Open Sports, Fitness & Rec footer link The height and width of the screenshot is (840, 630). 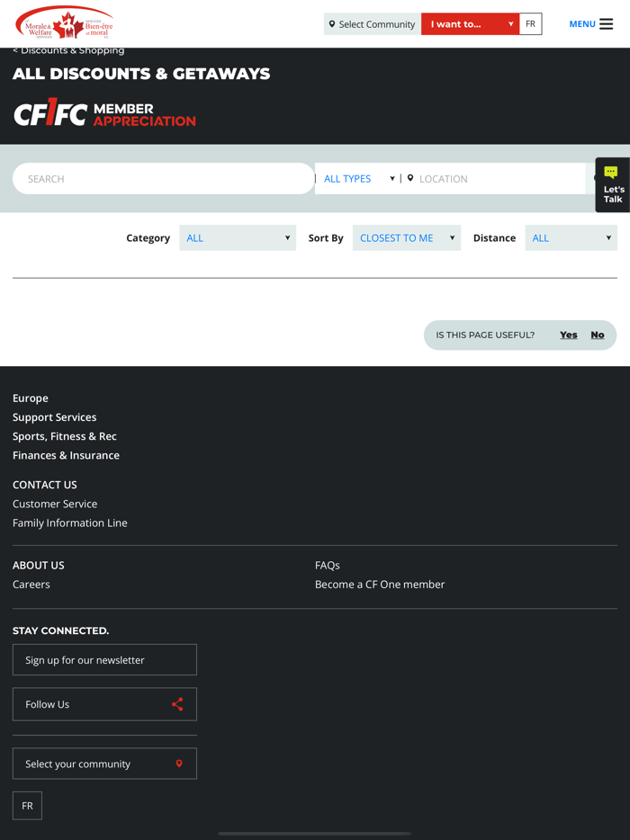click(64, 436)
